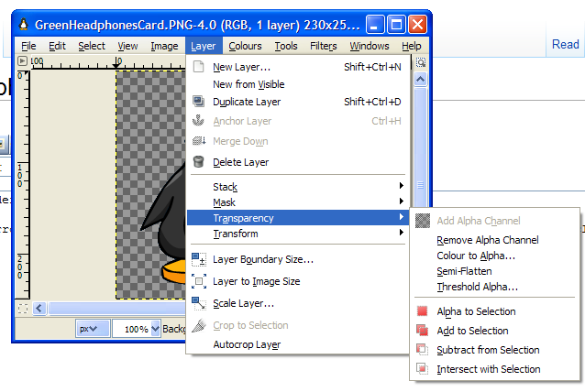
Task: Click the Merge Down icon
Action: click(x=199, y=140)
